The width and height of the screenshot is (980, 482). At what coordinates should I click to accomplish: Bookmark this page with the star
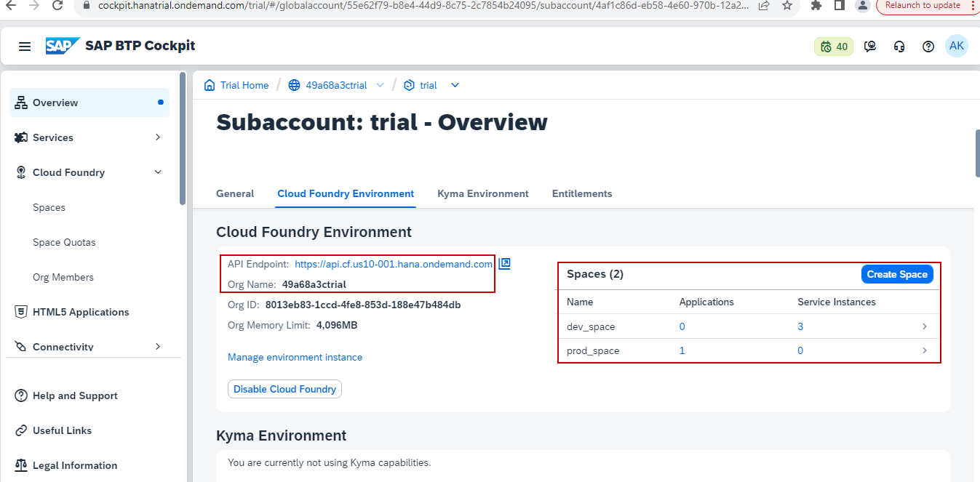pyautogui.click(x=787, y=5)
